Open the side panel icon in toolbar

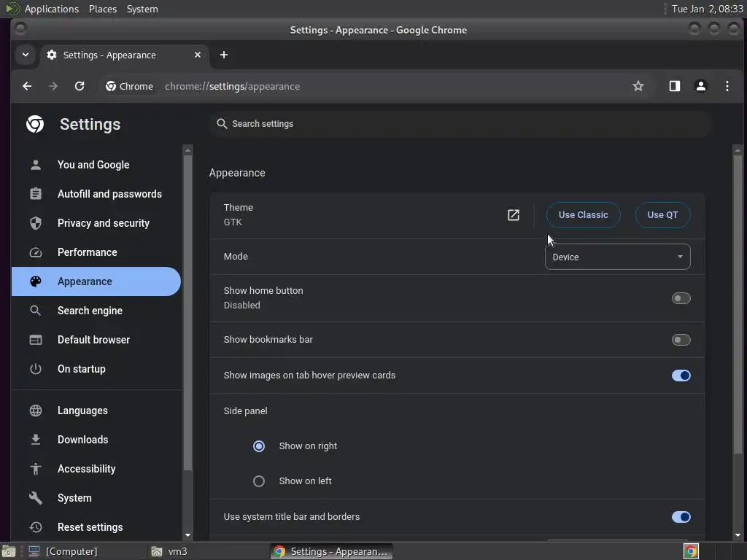(675, 86)
